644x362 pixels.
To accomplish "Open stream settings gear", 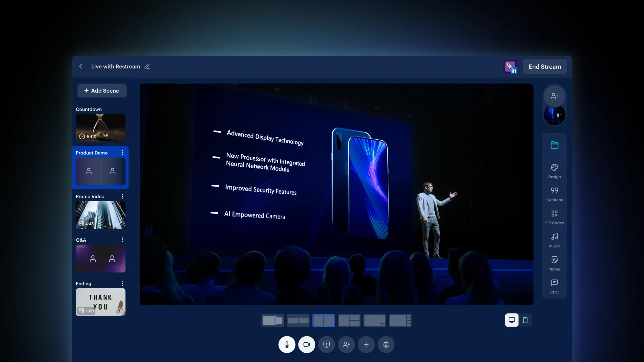I will [386, 345].
